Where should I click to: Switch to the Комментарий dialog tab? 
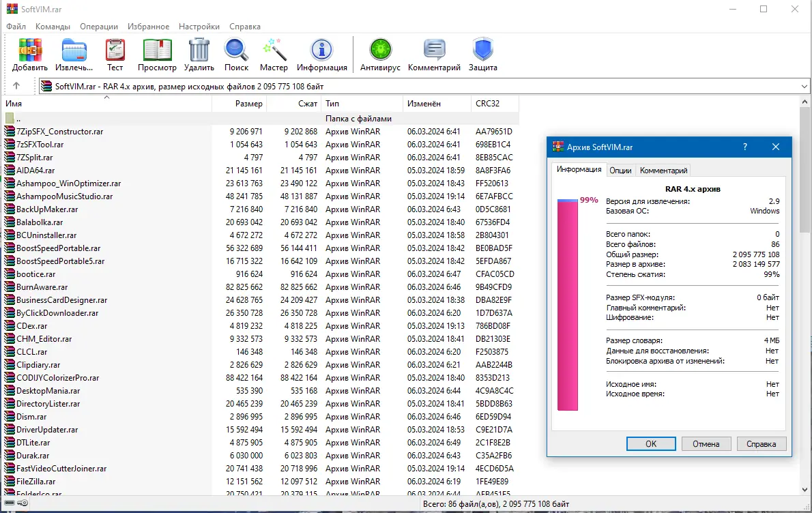pos(663,171)
